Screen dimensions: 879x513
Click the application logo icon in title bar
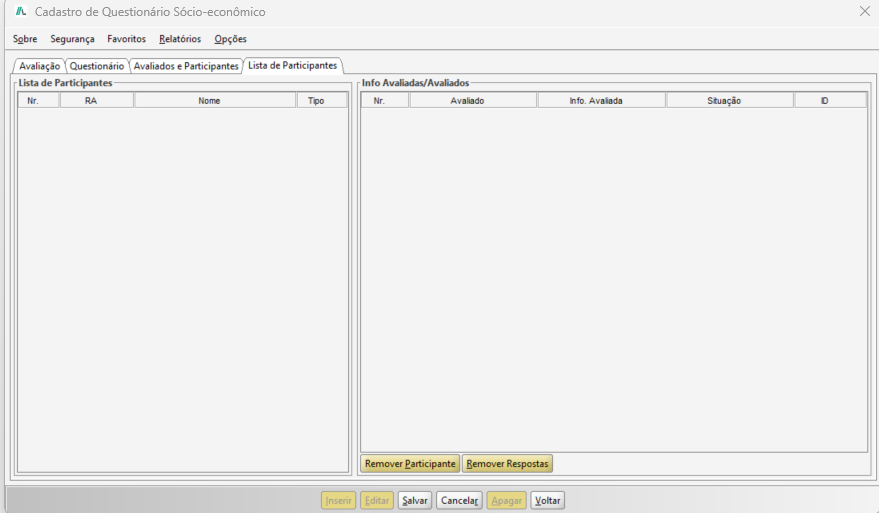[x=21, y=11]
